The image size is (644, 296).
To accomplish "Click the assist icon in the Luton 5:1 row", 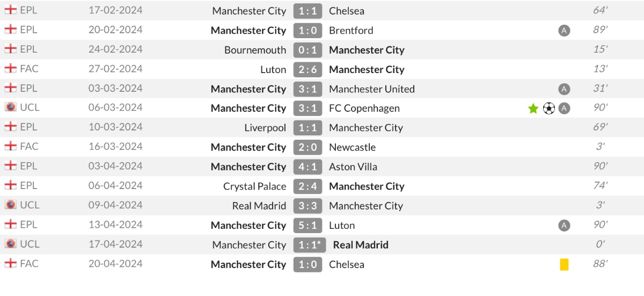I will (x=564, y=226).
